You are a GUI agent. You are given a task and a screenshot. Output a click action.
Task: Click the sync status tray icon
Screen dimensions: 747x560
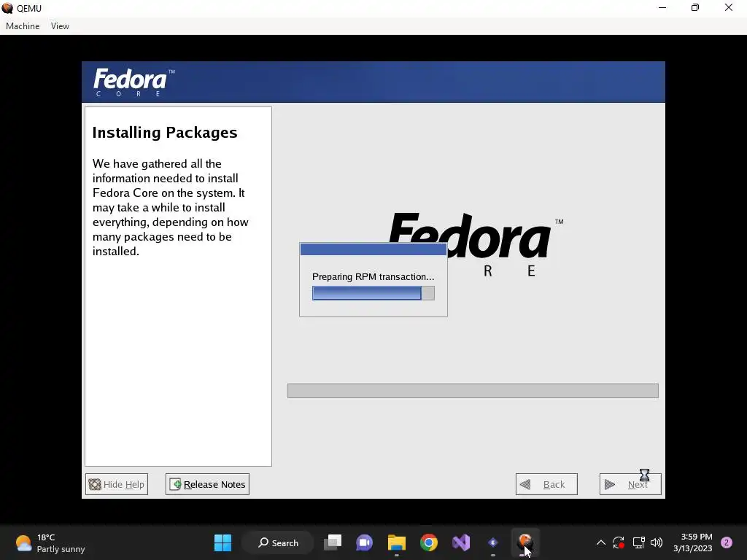[619, 542]
